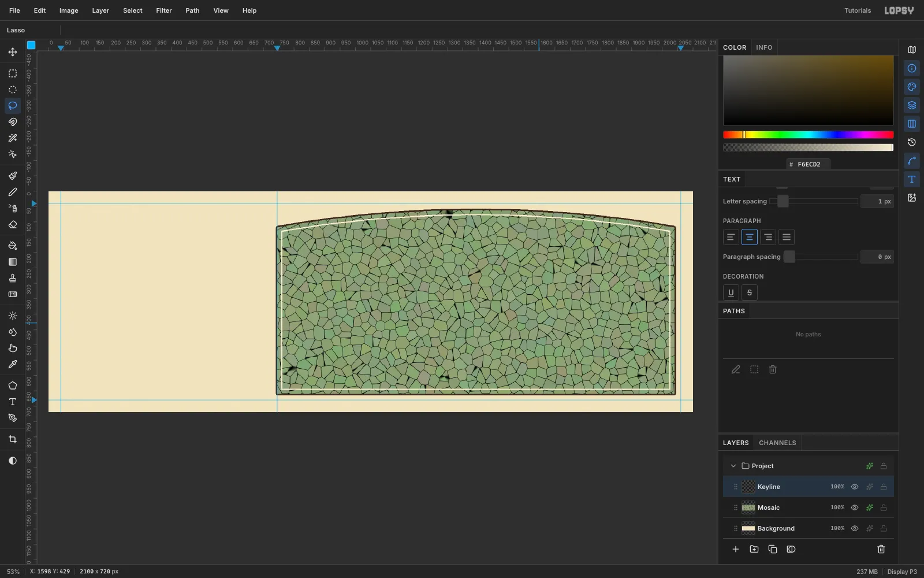The width and height of the screenshot is (924, 578).
Task: Click the contrast circle icon at toolbar bottom
Action: [13, 461]
